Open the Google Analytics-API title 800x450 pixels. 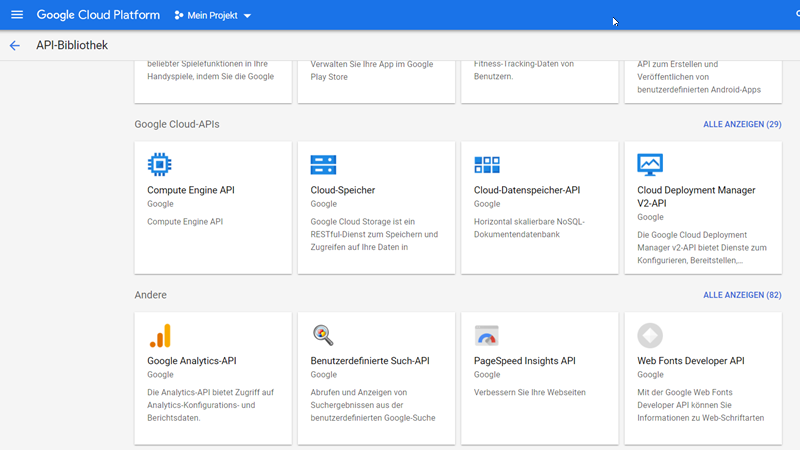click(x=192, y=361)
